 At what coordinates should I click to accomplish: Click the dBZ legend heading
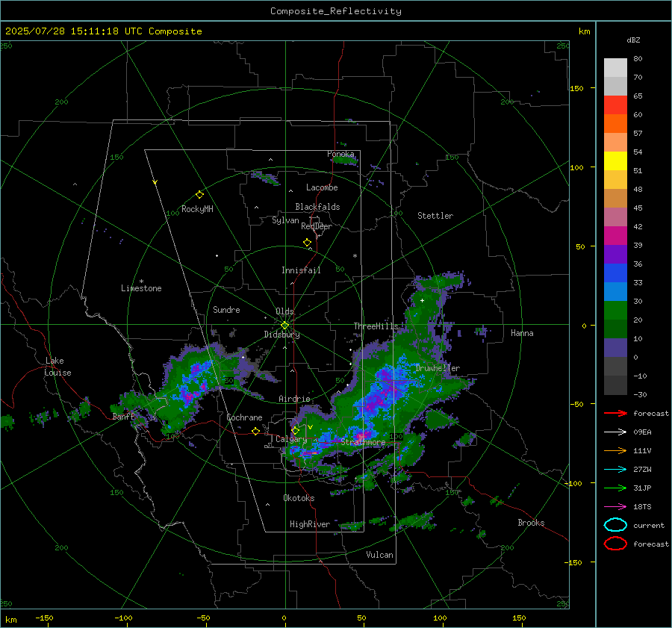[x=633, y=40]
